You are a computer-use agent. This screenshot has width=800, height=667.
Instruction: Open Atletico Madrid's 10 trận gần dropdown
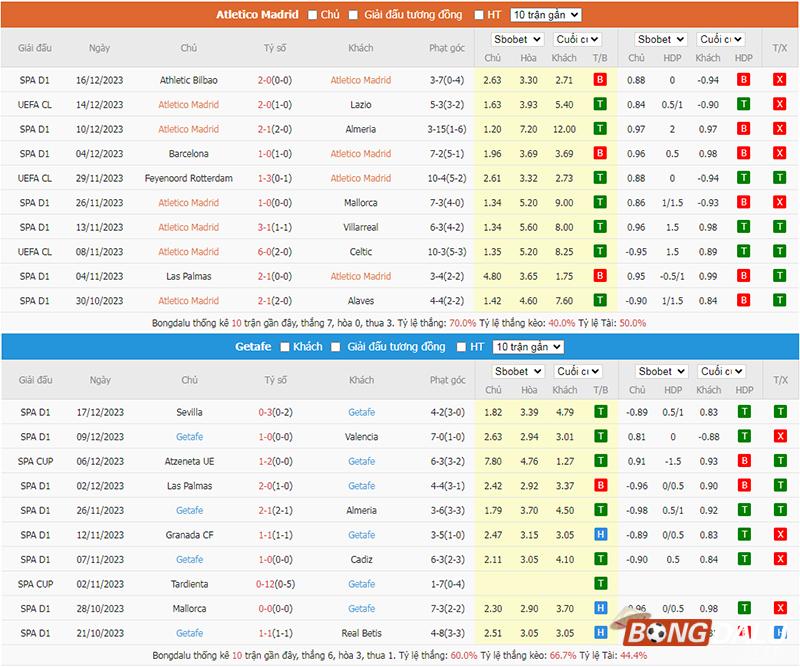[545, 15]
